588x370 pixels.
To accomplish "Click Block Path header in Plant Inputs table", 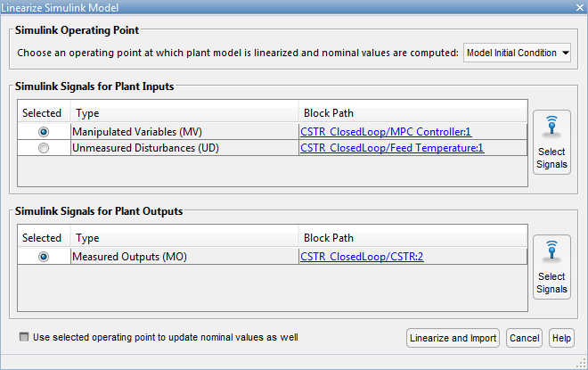I will click(412, 113).
